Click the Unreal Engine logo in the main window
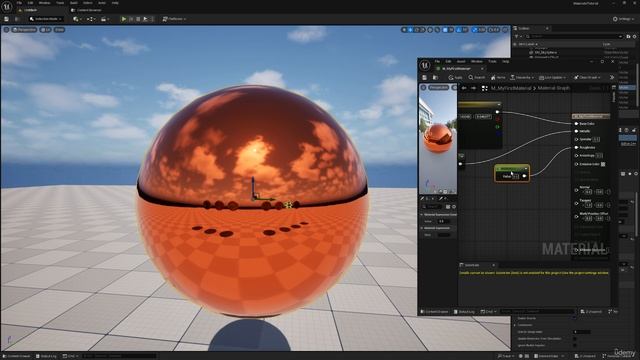 [7, 7]
